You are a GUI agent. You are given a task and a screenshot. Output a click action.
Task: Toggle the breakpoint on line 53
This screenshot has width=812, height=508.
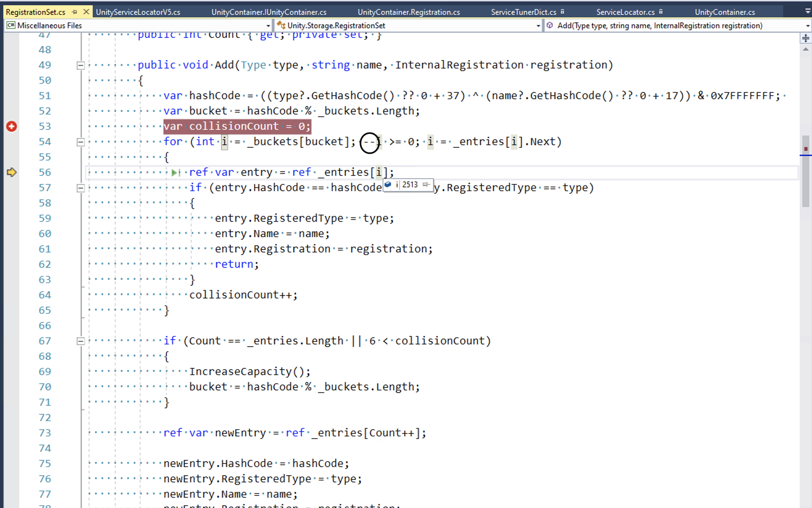coord(11,126)
